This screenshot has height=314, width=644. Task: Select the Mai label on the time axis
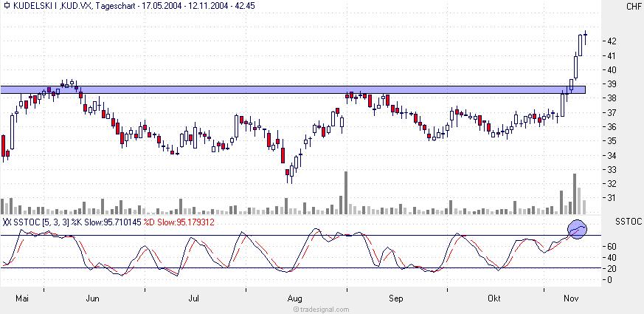[21, 298]
